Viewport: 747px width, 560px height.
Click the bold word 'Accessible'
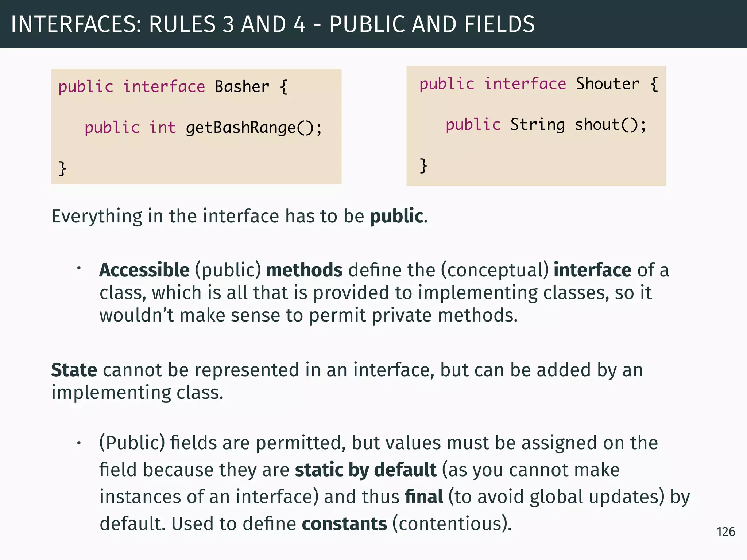[x=144, y=270]
